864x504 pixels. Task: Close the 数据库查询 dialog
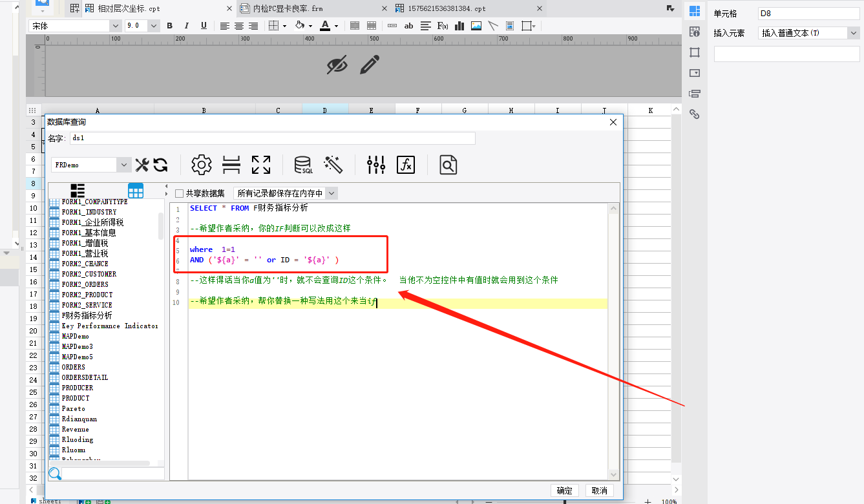pyautogui.click(x=613, y=122)
